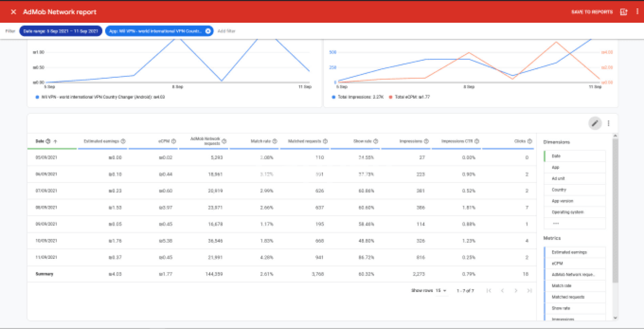Toggle the Ad unit dimension
Screen dimensions: 644x329
pyautogui.click(x=558, y=179)
